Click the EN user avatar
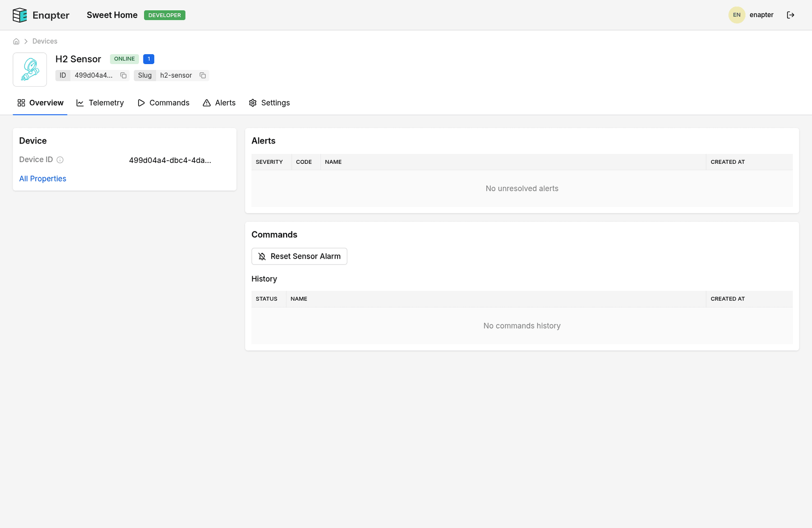Image resolution: width=812 pixels, height=528 pixels. pyautogui.click(x=737, y=14)
